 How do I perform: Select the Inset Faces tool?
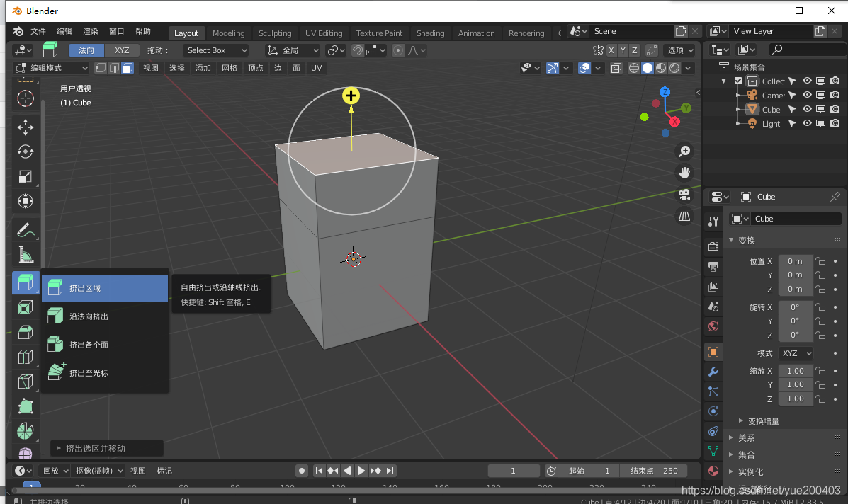tap(26, 308)
